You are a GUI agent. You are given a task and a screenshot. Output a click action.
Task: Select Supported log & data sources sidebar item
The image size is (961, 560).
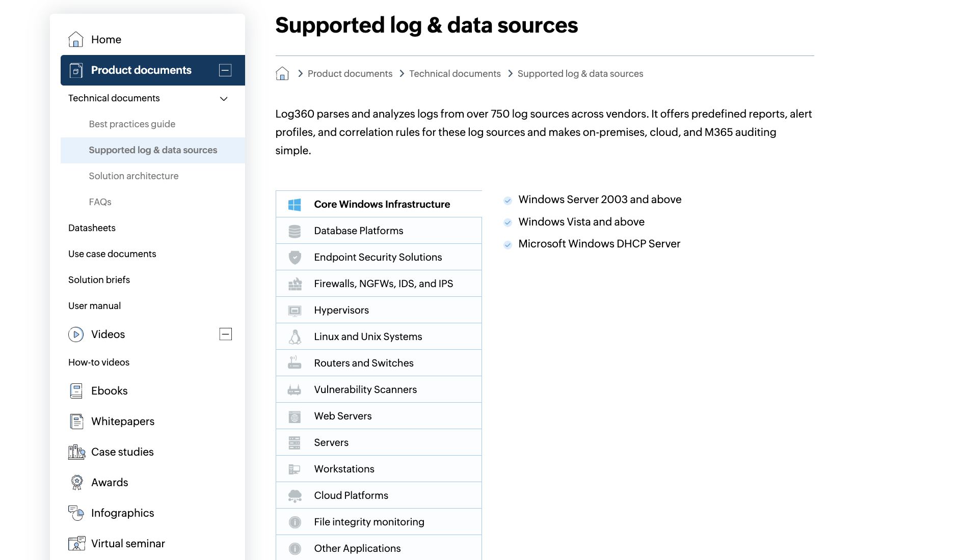[153, 150]
